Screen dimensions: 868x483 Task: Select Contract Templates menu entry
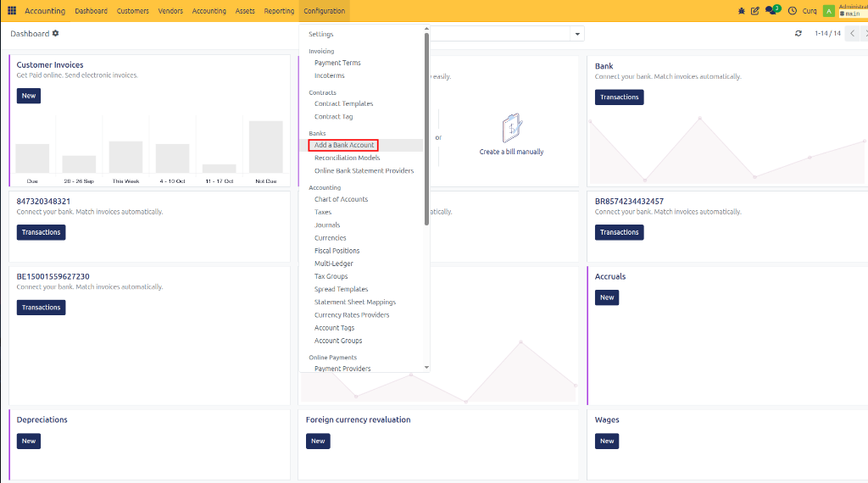344,103
